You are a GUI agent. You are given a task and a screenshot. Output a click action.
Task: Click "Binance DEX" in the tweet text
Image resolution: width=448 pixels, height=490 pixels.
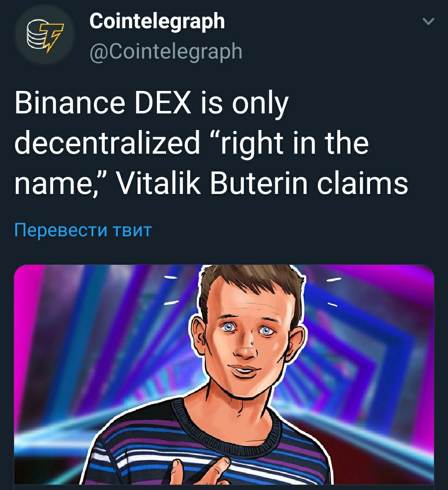point(103,103)
